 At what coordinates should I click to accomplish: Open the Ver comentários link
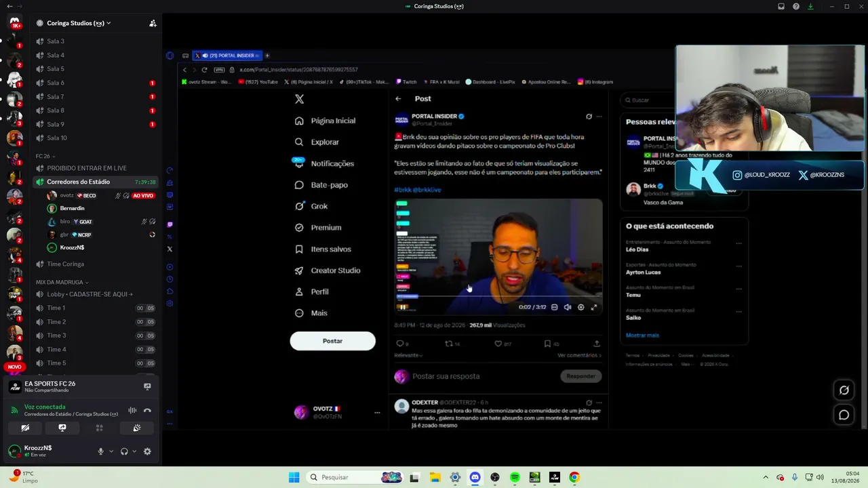[x=579, y=355]
